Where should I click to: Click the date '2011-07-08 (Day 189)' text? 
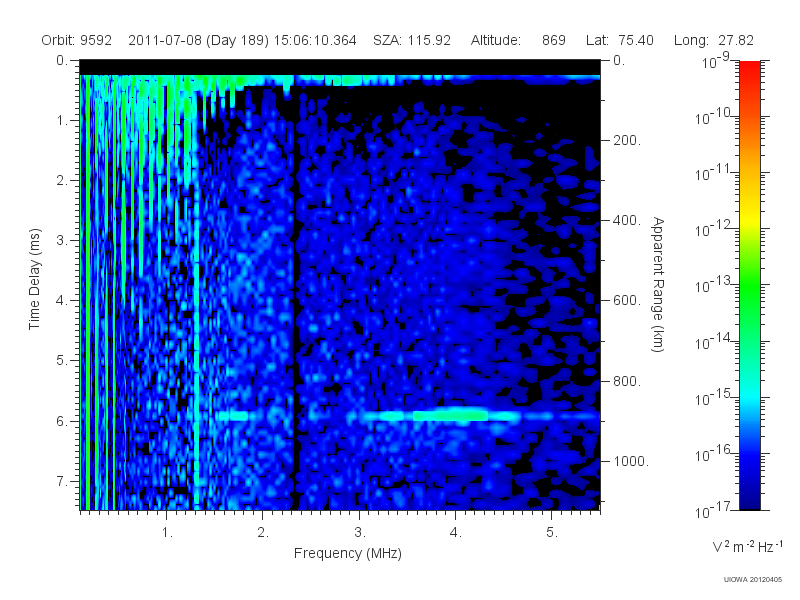point(198,40)
